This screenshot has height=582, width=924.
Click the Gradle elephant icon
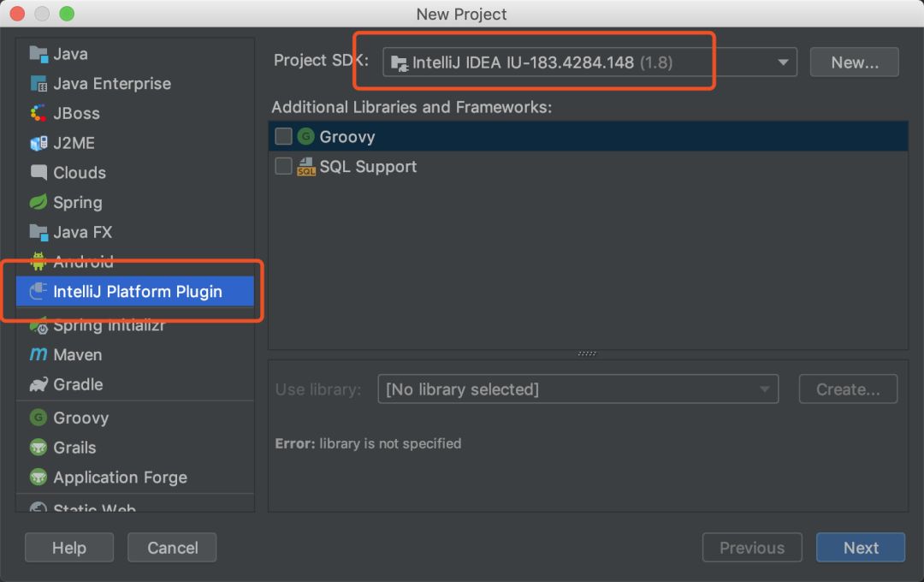click(38, 384)
